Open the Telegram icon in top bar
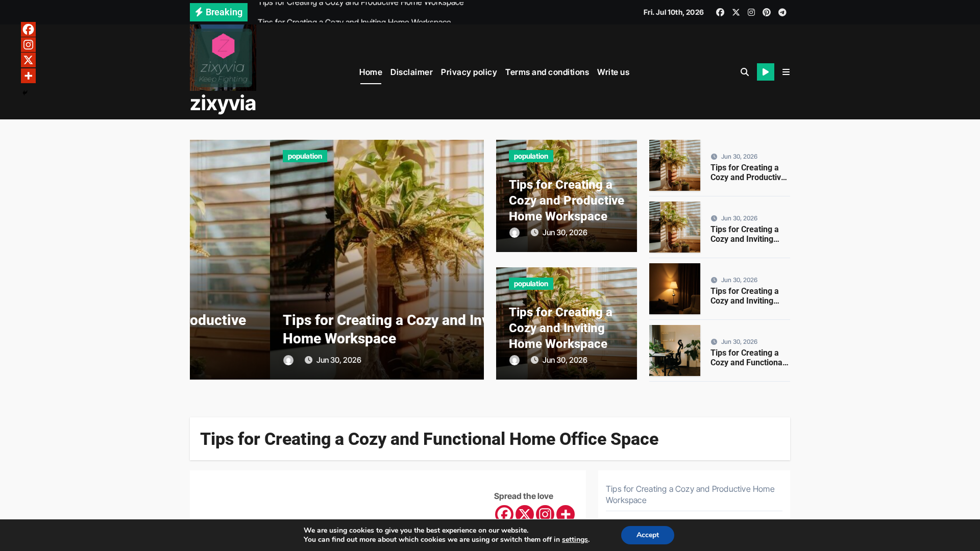This screenshot has width=980, height=551. (x=782, y=12)
